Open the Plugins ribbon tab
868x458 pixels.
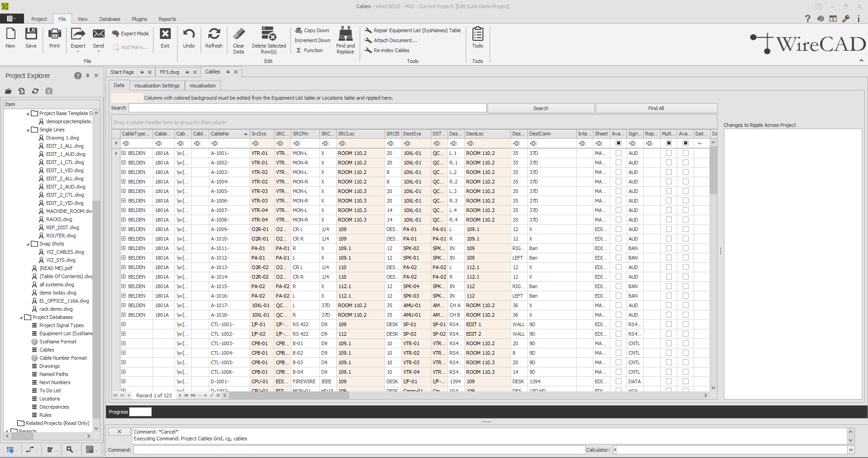(x=140, y=19)
